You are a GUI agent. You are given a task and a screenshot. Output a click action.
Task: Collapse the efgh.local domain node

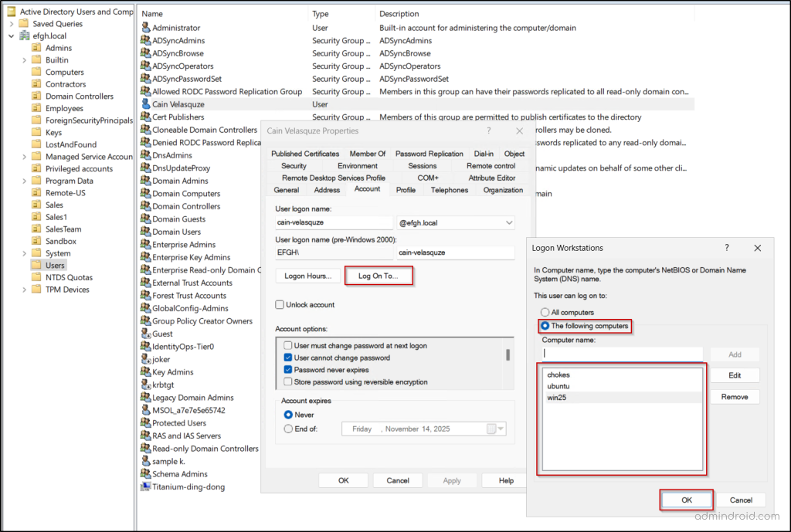pyautogui.click(x=12, y=36)
